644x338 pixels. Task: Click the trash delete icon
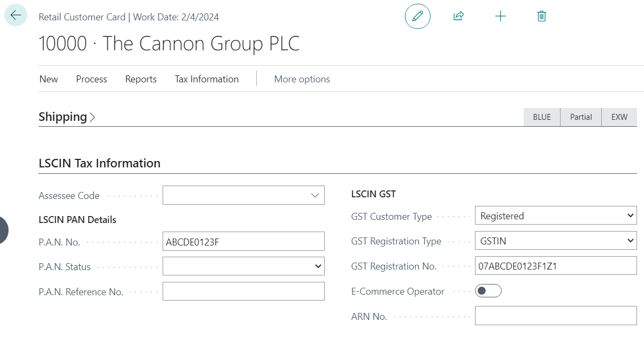tap(541, 16)
